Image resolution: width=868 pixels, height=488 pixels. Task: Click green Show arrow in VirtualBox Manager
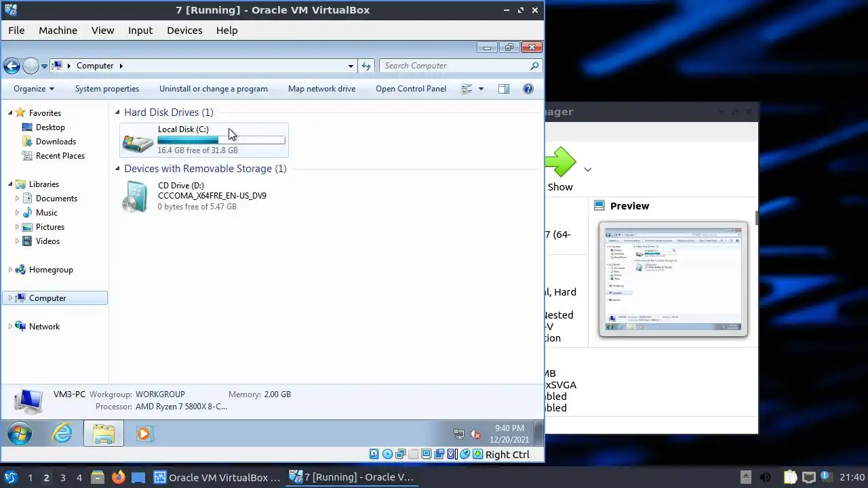pos(560,163)
